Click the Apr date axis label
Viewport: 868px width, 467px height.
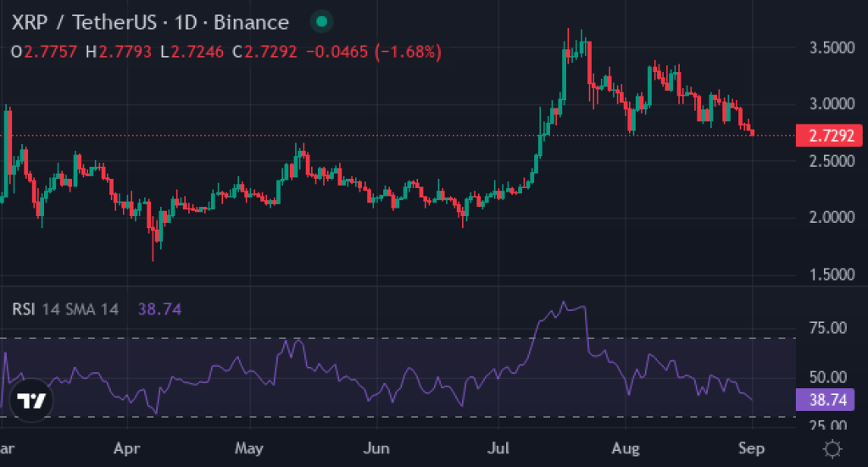(x=127, y=448)
